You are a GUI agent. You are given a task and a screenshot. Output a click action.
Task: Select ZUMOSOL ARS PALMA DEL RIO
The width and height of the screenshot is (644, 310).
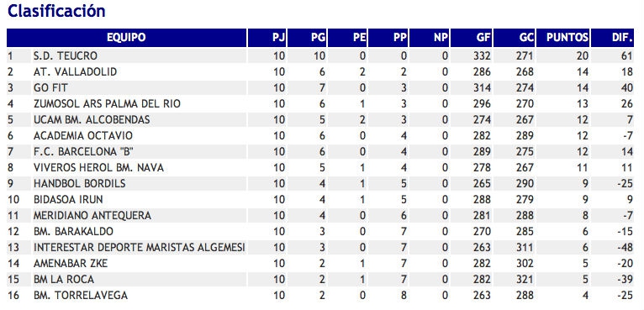107,104
